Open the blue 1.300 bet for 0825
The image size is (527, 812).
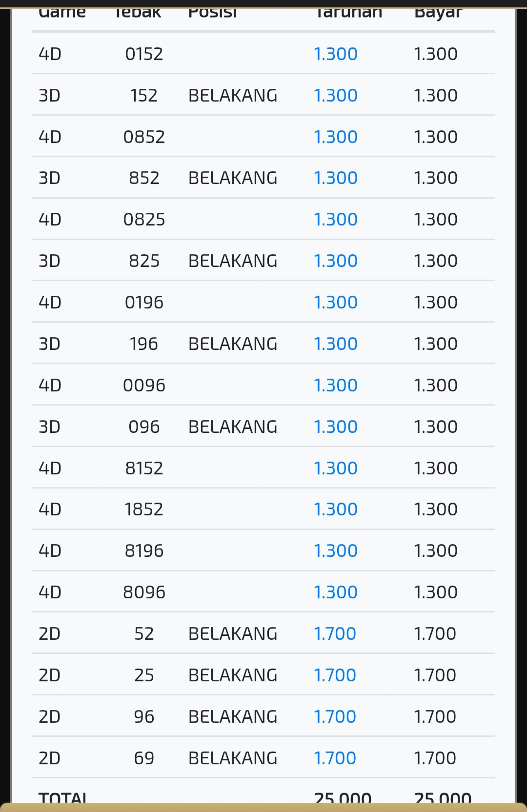coord(336,220)
